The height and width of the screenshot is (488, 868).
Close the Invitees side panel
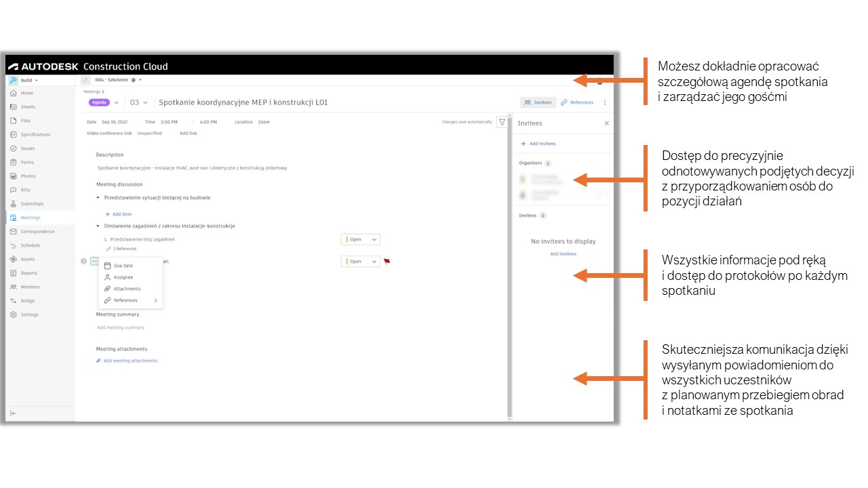pos(606,123)
